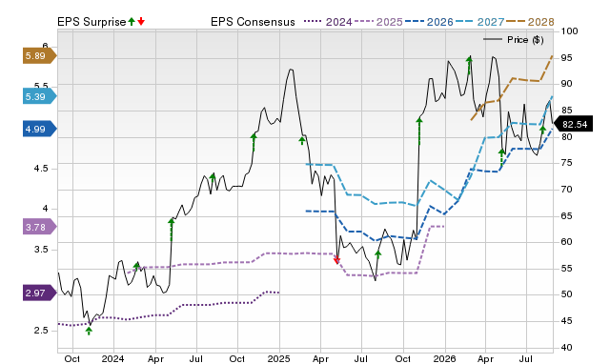Screen dimensions: 610x364
Task: Select the 3.78 lavender value tag
Action: (x=40, y=227)
